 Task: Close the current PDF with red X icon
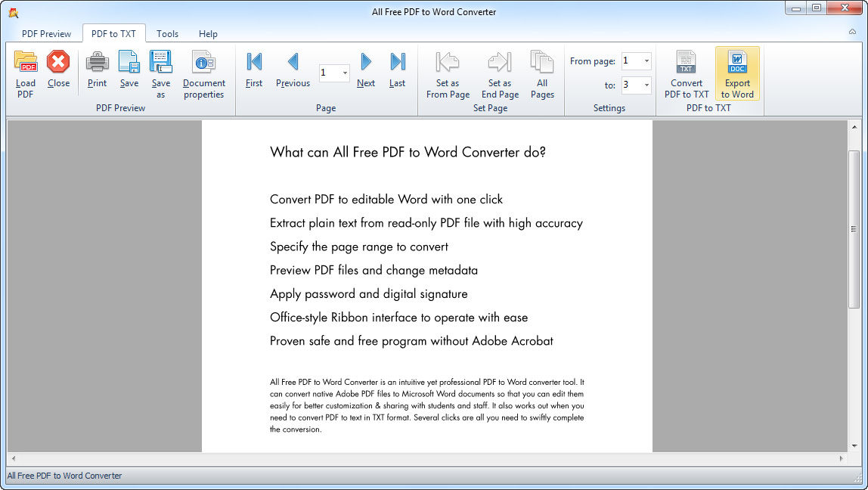pos(58,61)
